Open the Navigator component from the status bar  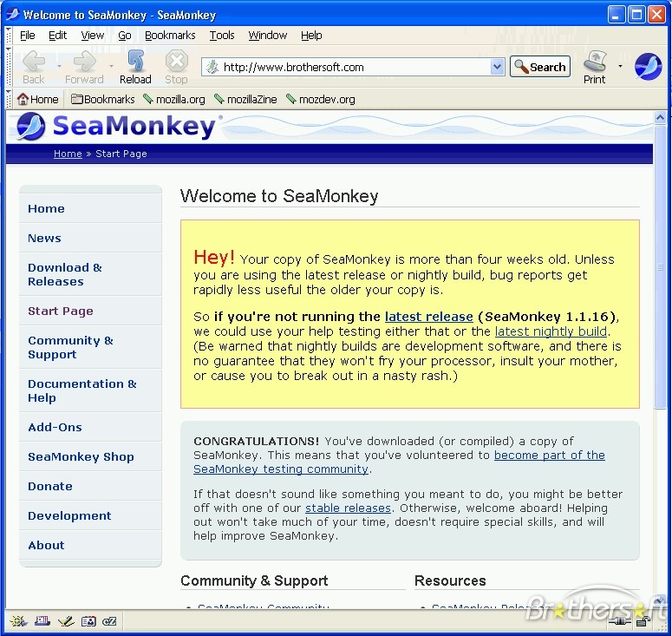tap(18, 620)
